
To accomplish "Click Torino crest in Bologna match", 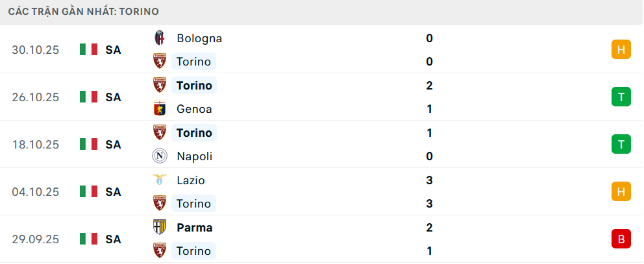I will [159, 62].
